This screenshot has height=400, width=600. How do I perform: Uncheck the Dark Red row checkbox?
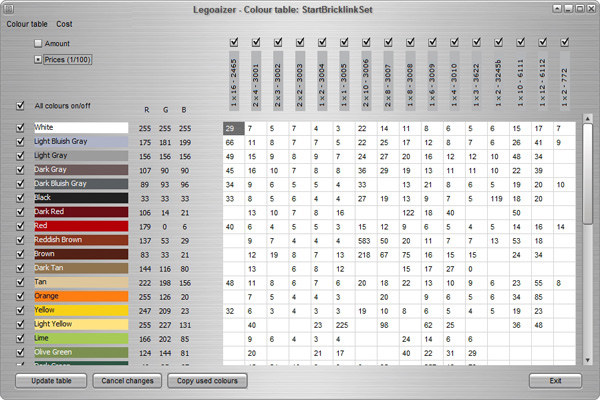point(20,212)
